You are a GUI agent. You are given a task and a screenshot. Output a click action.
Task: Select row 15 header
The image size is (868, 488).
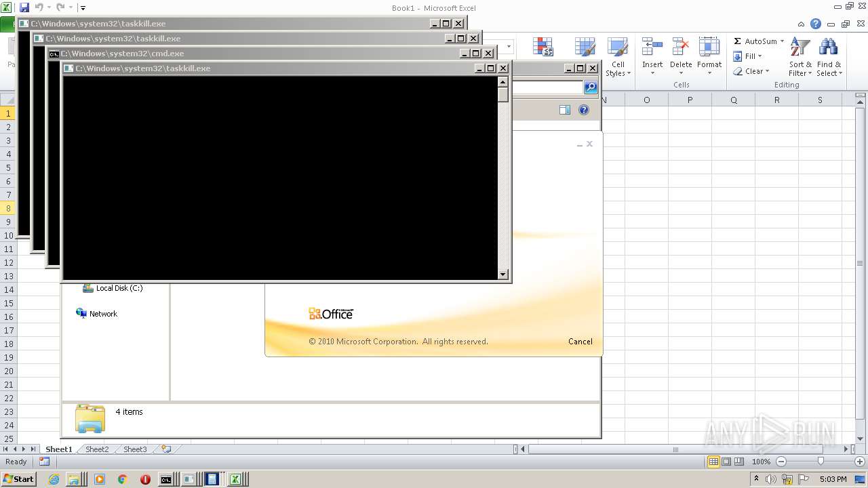pos(9,303)
